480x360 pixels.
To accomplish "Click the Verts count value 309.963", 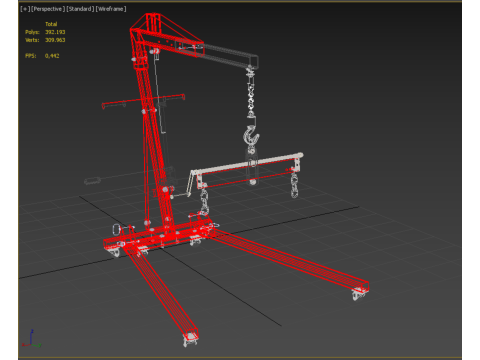I will click(x=55, y=40).
